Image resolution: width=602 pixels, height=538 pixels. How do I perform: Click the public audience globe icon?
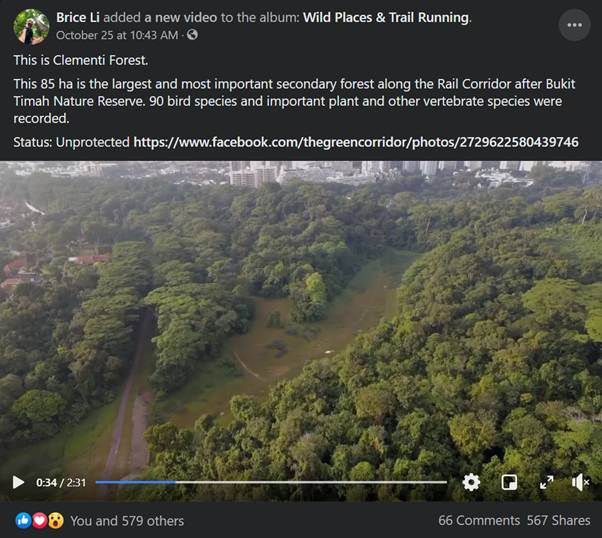[x=192, y=35]
